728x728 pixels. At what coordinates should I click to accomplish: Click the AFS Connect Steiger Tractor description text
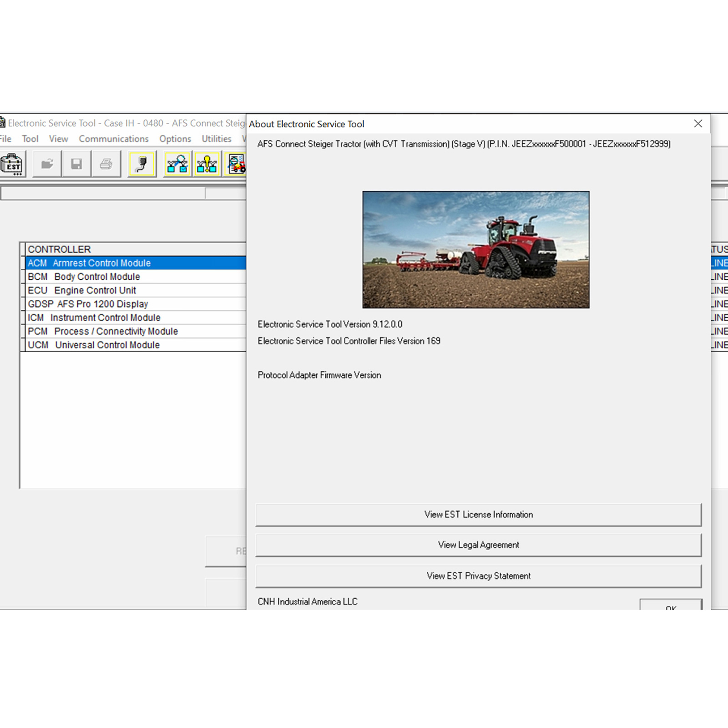click(464, 144)
